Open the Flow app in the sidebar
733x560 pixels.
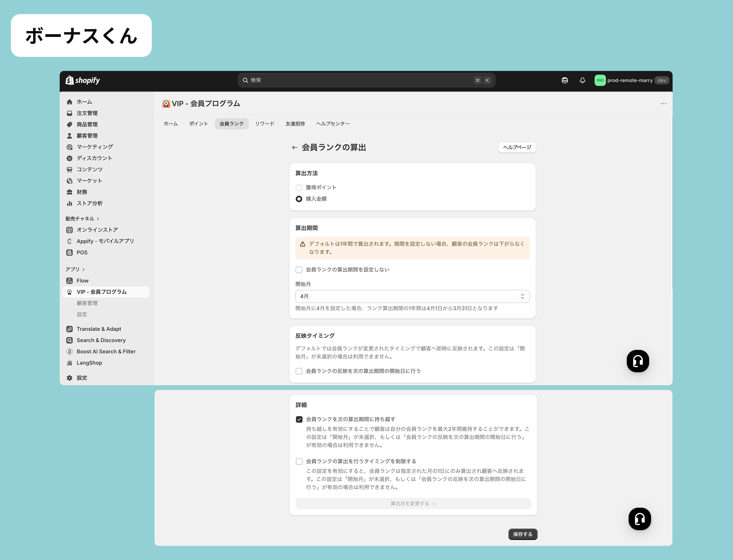tap(82, 281)
